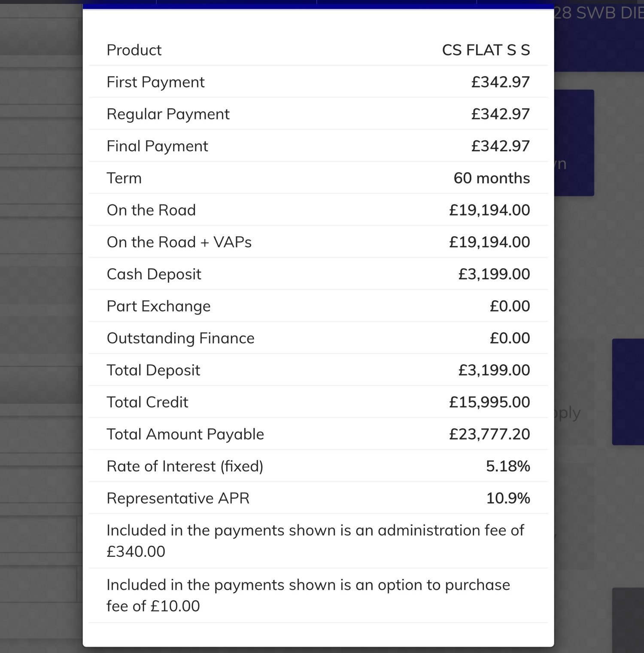Click the Rate of Interest (fixed) label
The height and width of the screenshot is (653, 644).
click(x=185, y=466)
